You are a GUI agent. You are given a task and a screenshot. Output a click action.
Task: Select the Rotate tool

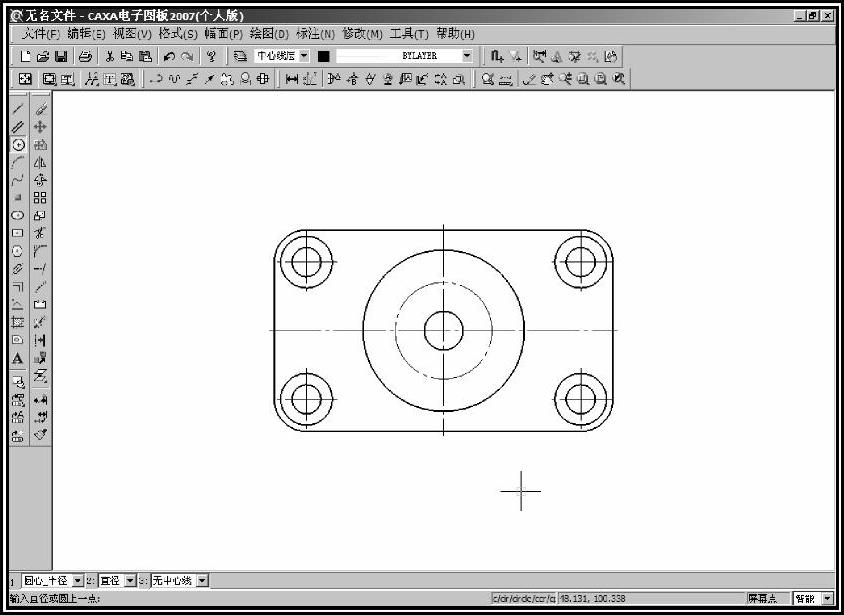40,180
